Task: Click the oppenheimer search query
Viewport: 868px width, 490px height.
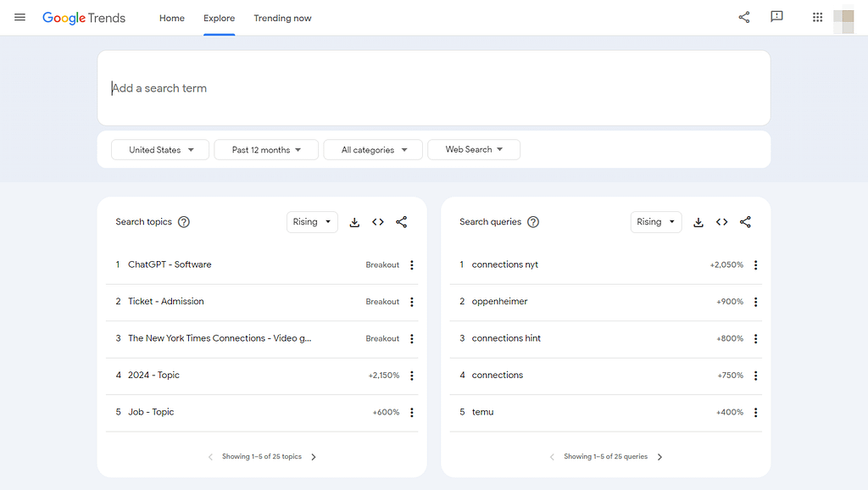Action: pyautogui.click(x=499, y=302)
